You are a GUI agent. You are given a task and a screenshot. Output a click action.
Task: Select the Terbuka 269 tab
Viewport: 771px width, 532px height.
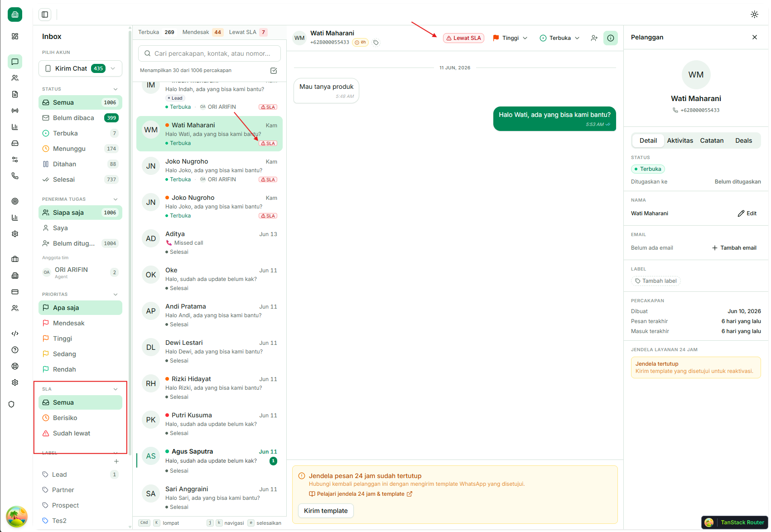click(156, 32)
